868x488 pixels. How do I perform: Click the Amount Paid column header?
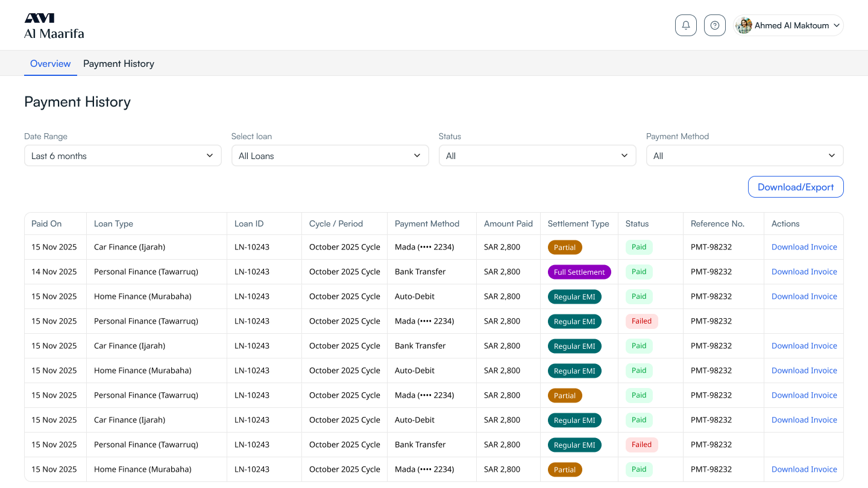[508, 224]
